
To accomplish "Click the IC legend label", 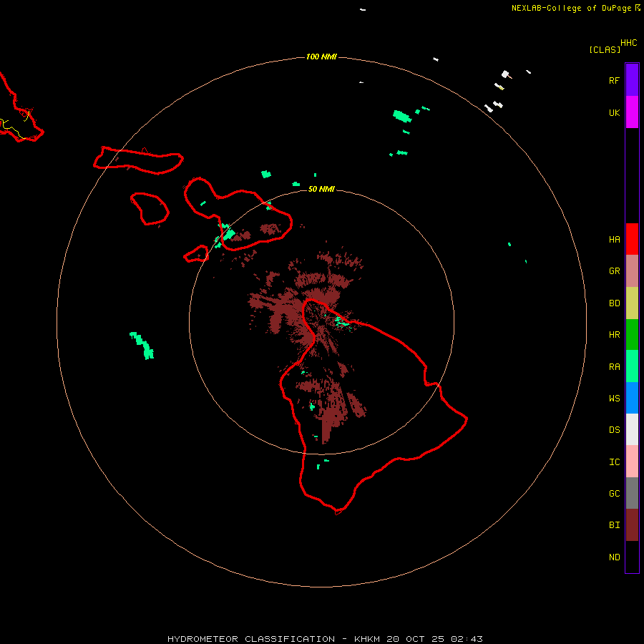I will 614,462.
